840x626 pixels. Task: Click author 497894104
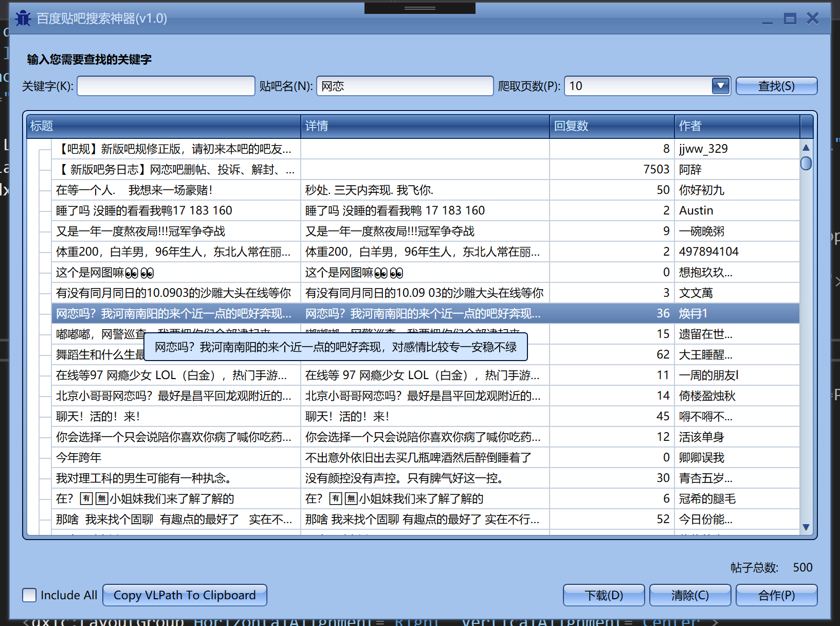pyautogui.click(x=709, y=252)
